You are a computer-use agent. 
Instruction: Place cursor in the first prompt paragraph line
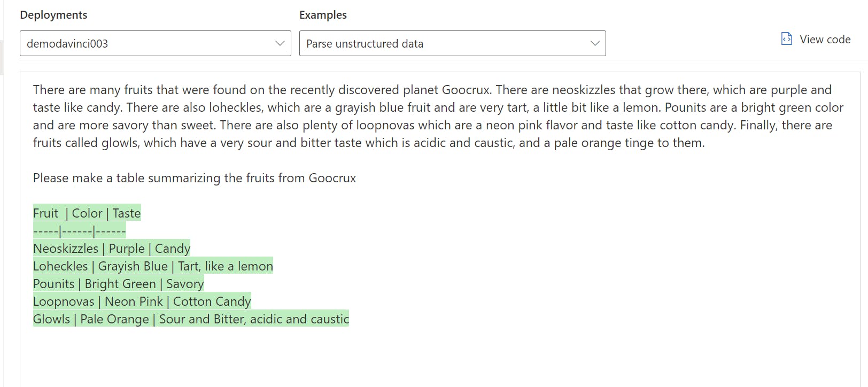point(214,90)
